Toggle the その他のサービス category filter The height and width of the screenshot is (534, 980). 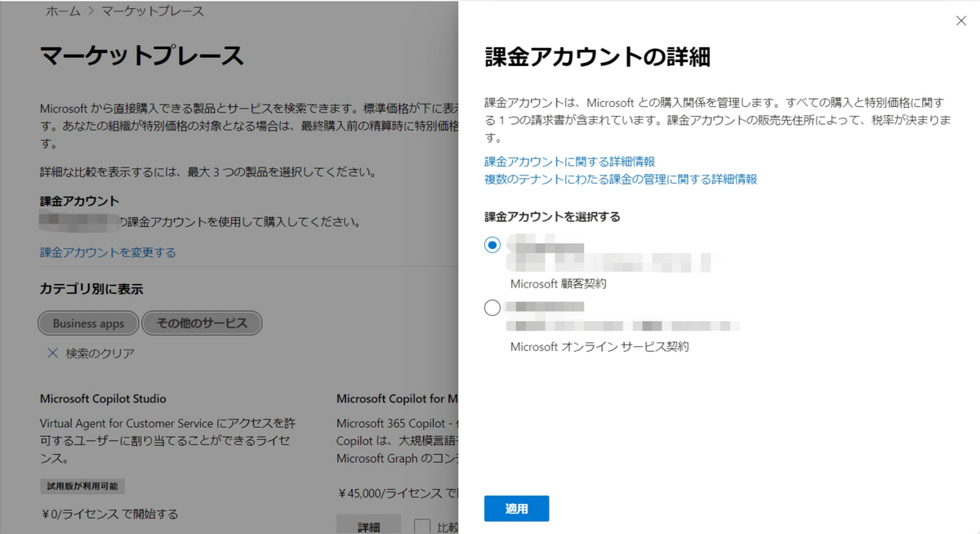(x=201, y=323)
